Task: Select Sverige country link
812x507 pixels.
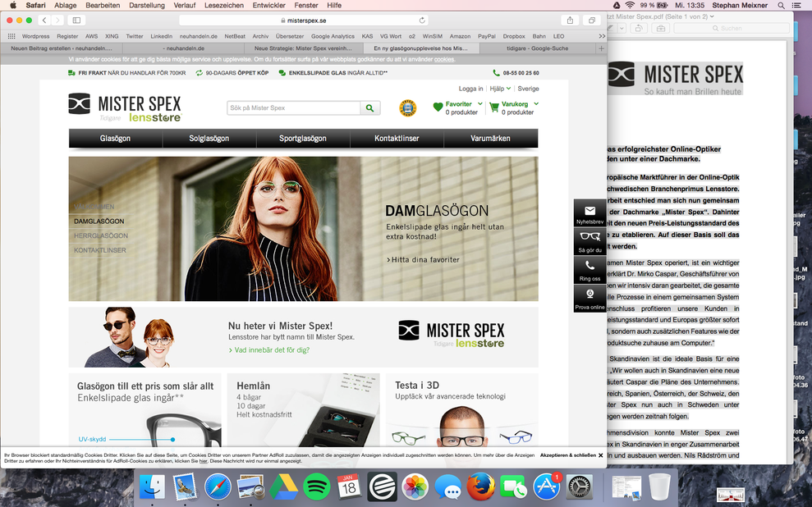Action: pos(528,89)
